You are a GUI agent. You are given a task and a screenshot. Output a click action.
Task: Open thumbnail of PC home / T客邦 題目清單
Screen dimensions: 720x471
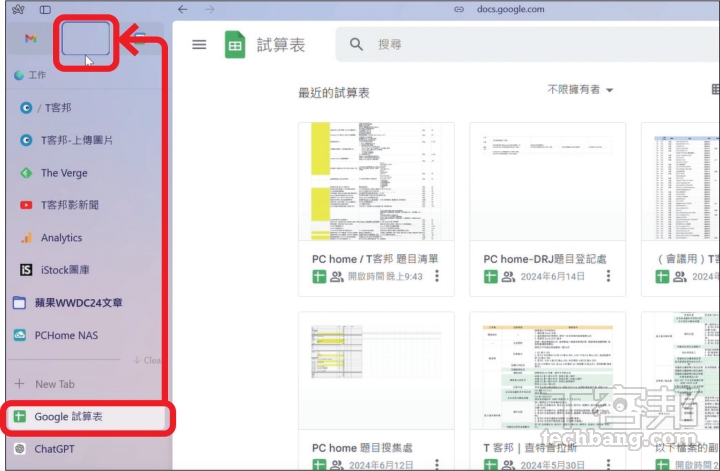(376, 181)
